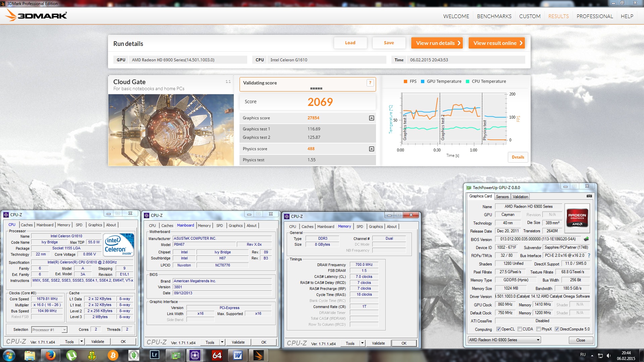The height and width of the screenshot is (362, 644).
Task: Click View run details button
Action: pos(437,43)
